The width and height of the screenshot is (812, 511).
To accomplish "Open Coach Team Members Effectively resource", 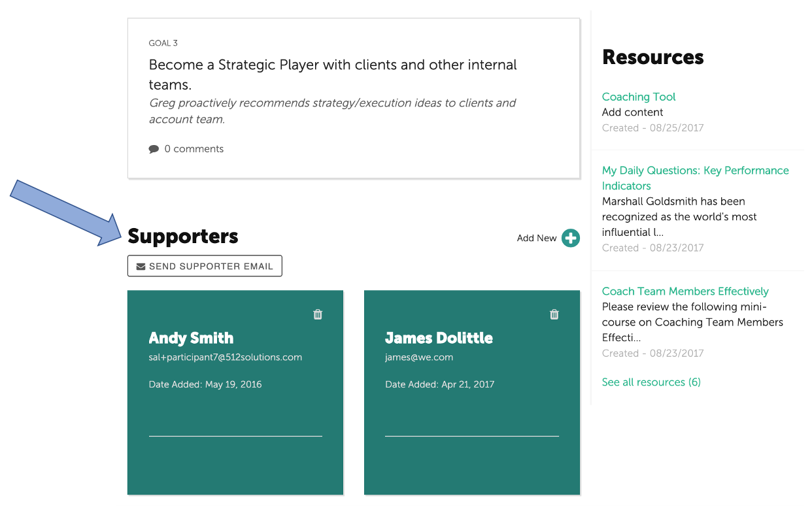I will coord(685,291).
